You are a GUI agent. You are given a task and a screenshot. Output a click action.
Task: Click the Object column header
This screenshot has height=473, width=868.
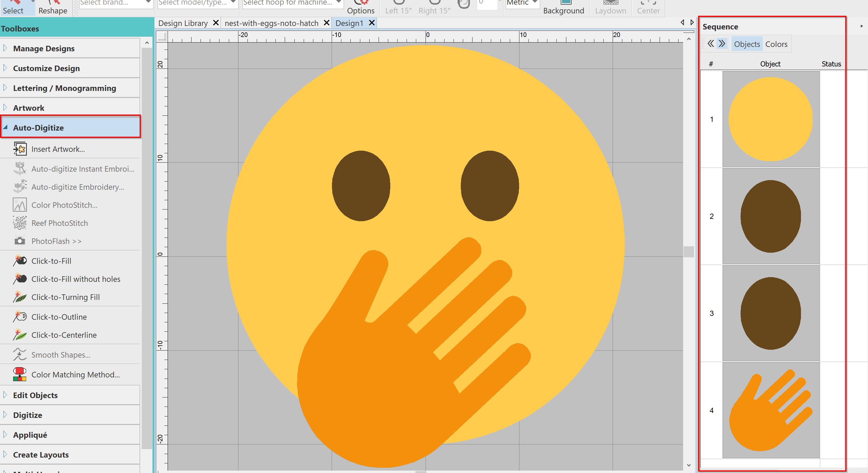pyautogui.click(x=770, y=64)
